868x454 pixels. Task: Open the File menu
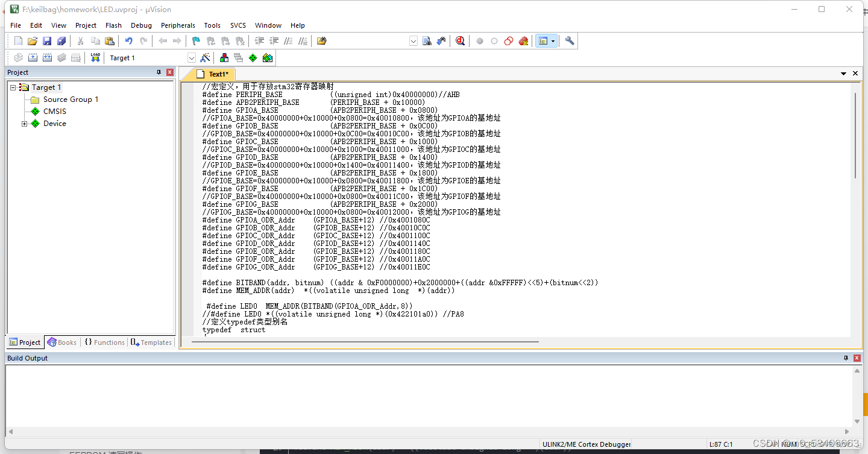[16, 25]
